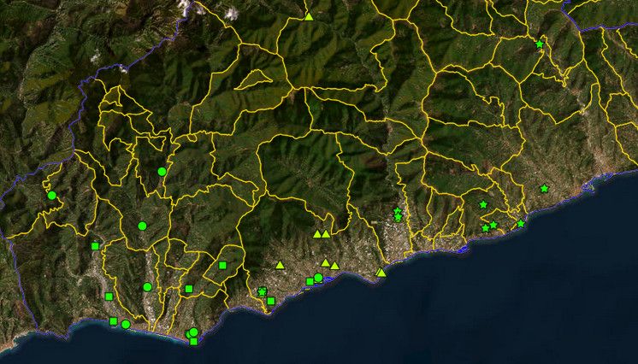Click the easternmost green star marker
Image resolution: width=638 pixels, height=364 pixels.
coord(544,188)
